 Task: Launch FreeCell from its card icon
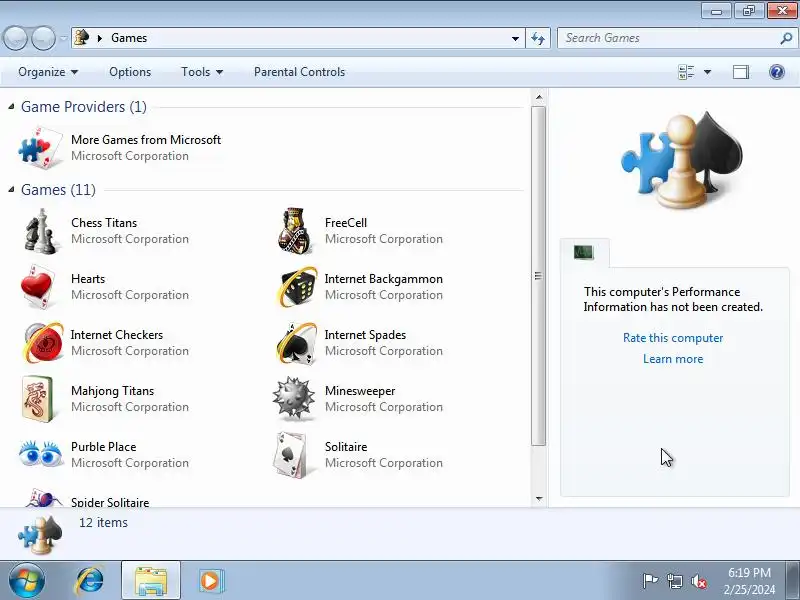294,231
